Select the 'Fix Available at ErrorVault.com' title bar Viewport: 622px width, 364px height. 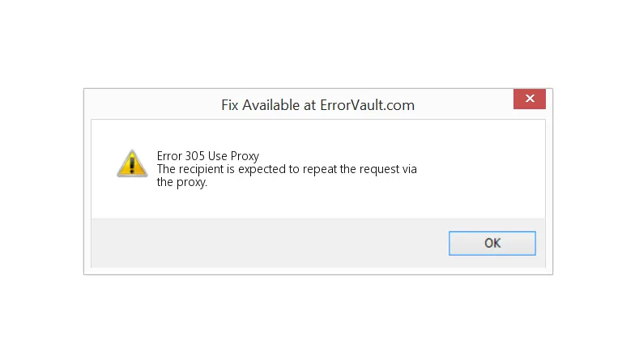(x=298, y=104)
